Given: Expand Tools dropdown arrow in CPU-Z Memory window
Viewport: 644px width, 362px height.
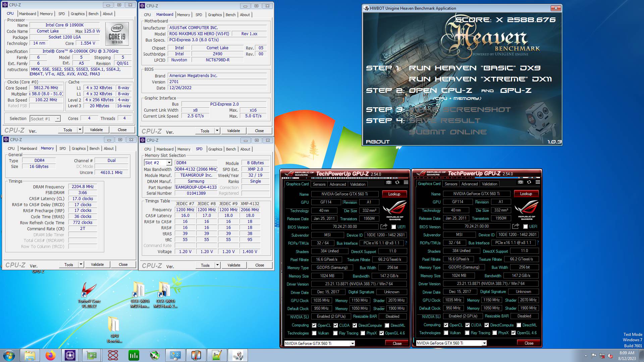Looking at the screenshot, I should [81, 264].
